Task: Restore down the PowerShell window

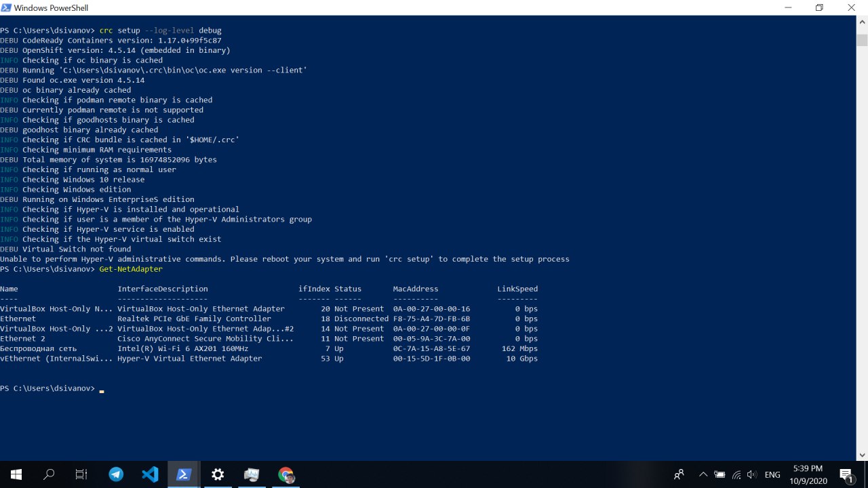Action: click(819, 7)
